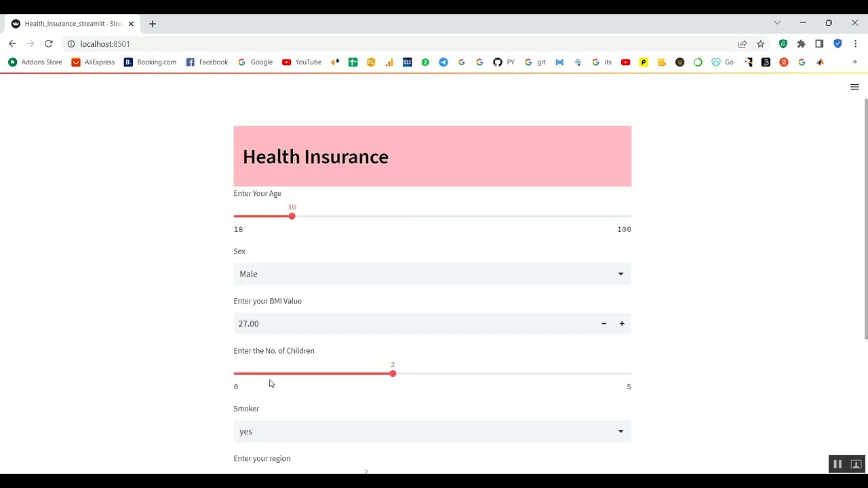This screenshot has height=488, width=868.
Task: Click the 'Health Insurance' heading
Action: click(315, 157)
